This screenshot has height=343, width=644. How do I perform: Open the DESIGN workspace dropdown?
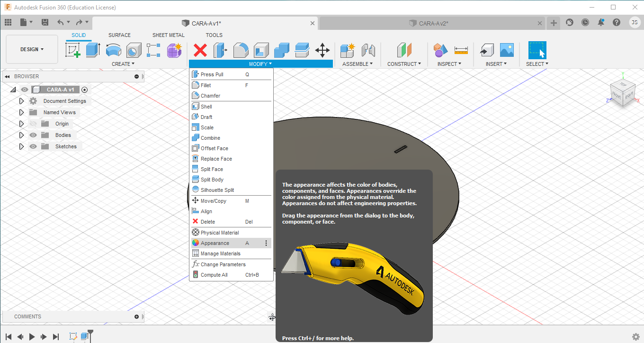(x=32, y=49)
